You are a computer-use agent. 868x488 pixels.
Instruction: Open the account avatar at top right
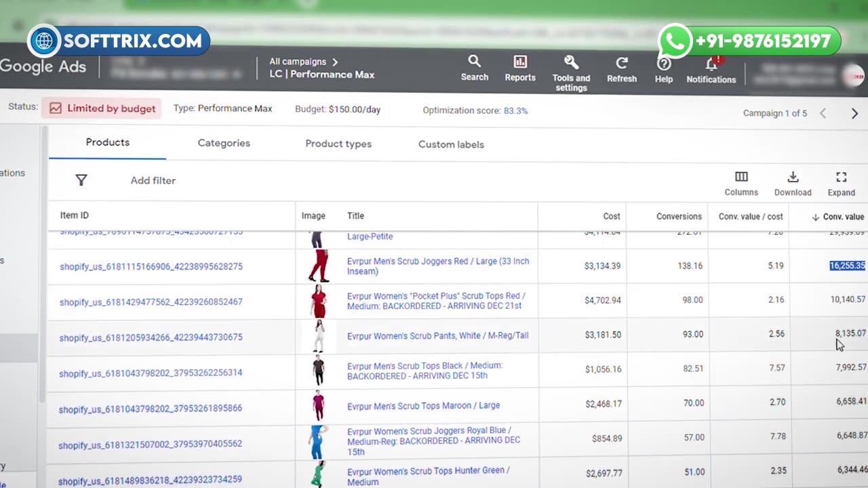tap(854, 77)
